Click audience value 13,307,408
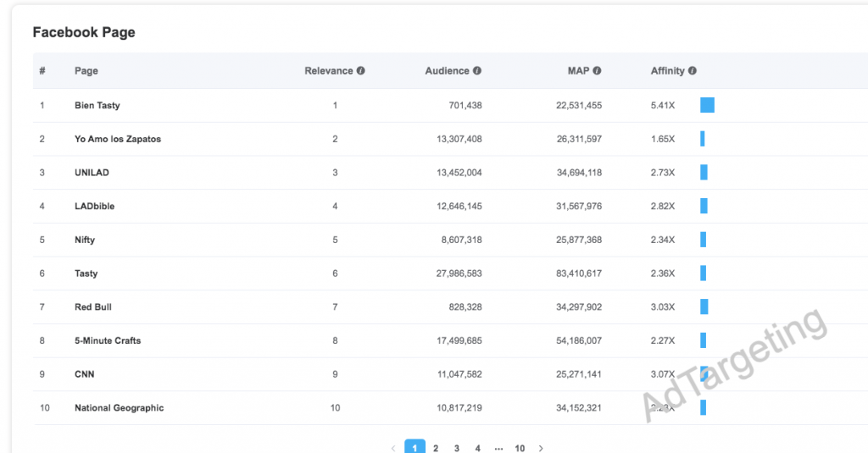Screen dimensions: 868x453 point(459,139)
